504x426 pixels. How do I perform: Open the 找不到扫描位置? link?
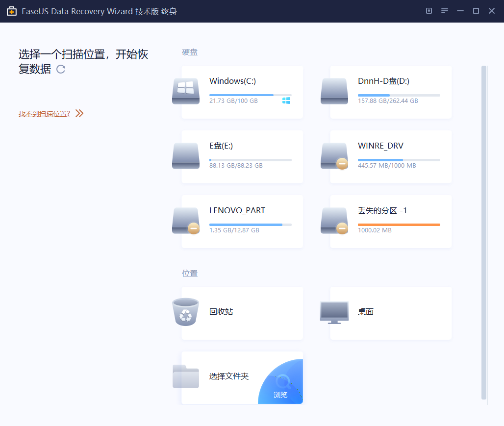point(44,114)
